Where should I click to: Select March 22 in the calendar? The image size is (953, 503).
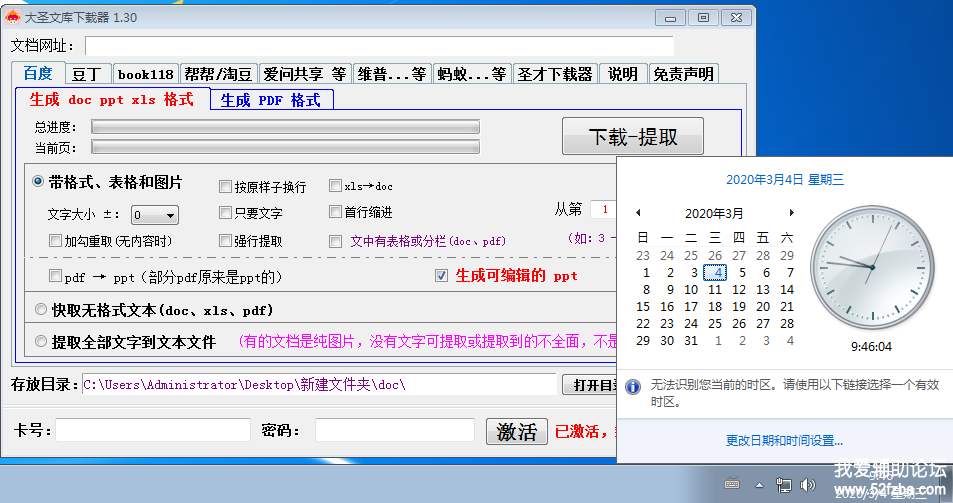click(643, 324)
